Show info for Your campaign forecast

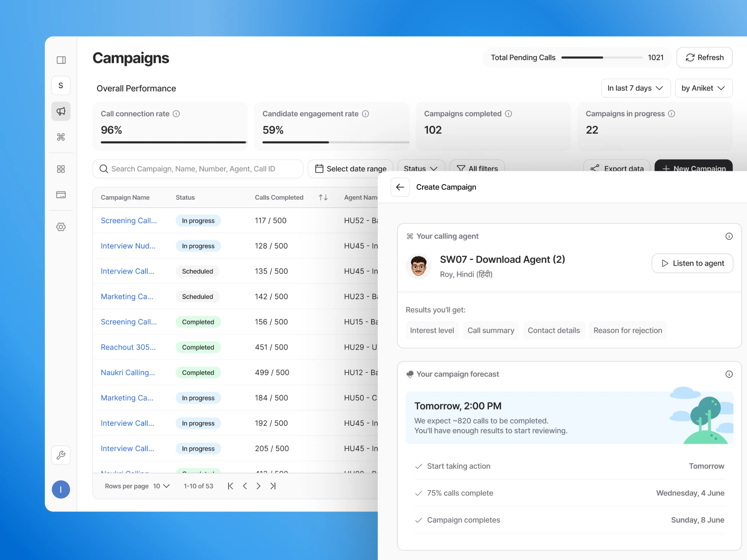click(x=729, y=374)
